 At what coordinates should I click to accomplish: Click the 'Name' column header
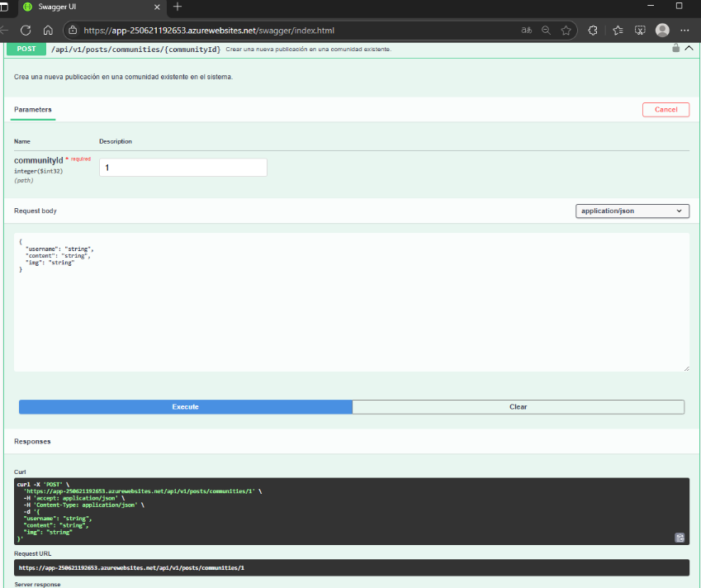point(22,141)
